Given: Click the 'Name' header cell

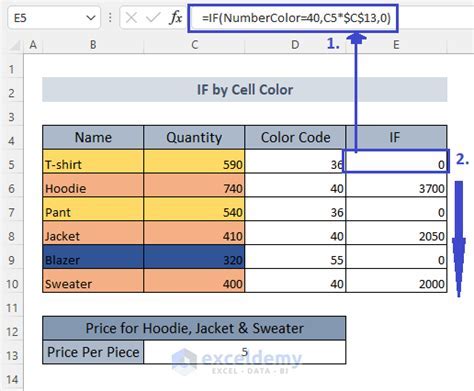Looking at the screenshot, I should (x=93, y=137).
